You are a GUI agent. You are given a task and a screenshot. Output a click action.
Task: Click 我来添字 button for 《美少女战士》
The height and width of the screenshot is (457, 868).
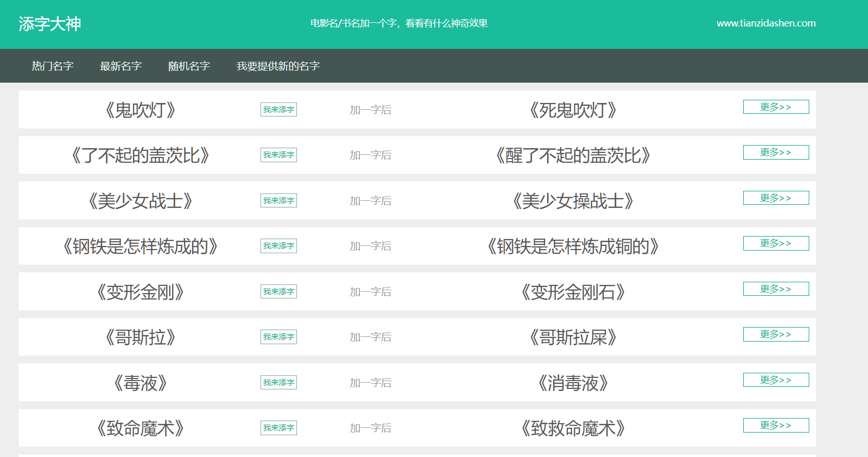click(x=279, y=201)
